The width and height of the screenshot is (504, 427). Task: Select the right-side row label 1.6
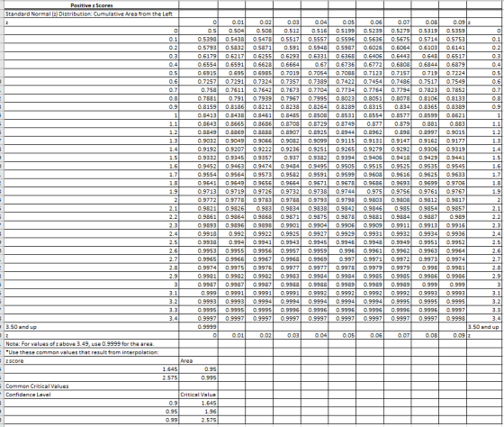[x=483, y=166]
